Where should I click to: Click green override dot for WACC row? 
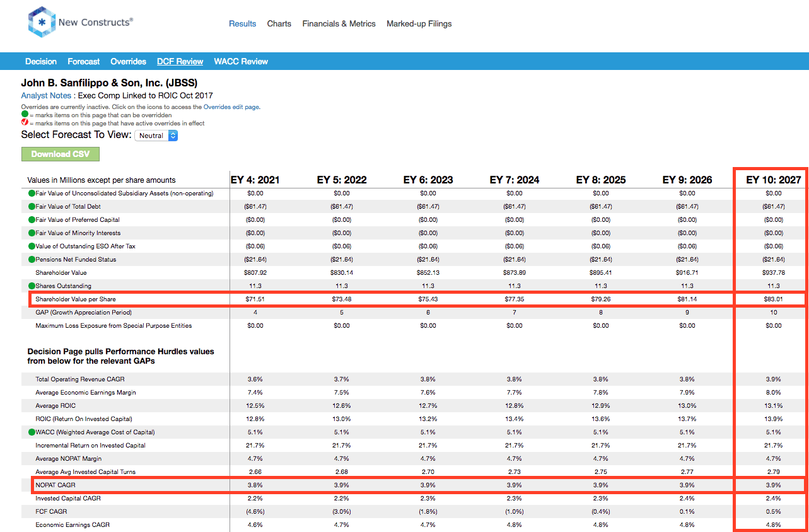point(32,432)
